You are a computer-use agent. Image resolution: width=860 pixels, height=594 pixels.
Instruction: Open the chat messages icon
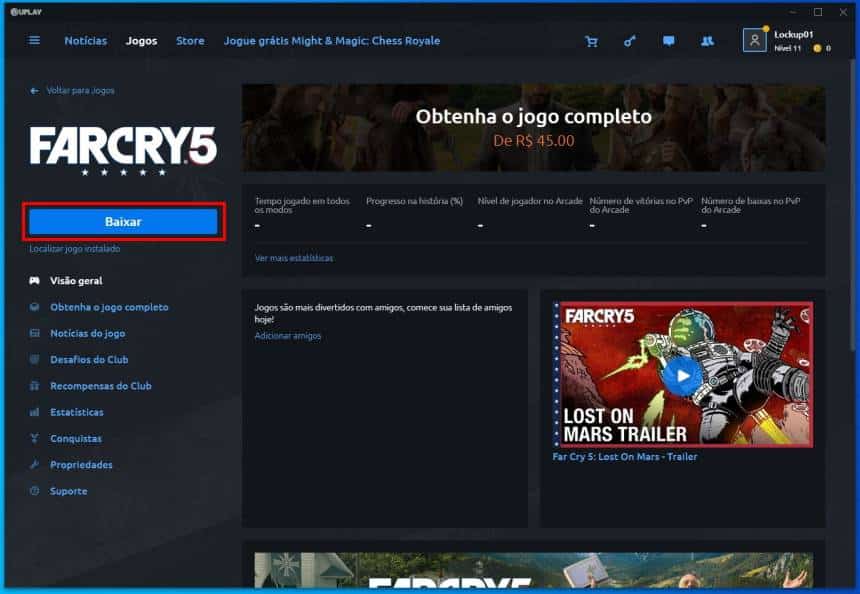point(669,41)
